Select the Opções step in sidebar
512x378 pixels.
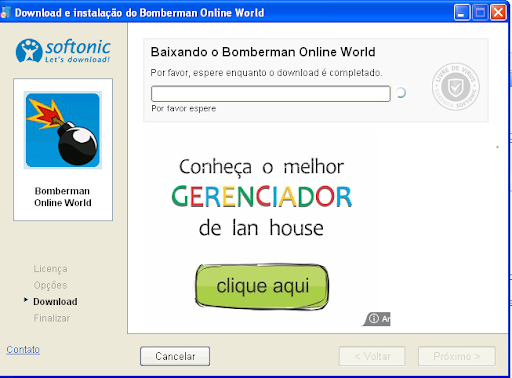point(50,285)
